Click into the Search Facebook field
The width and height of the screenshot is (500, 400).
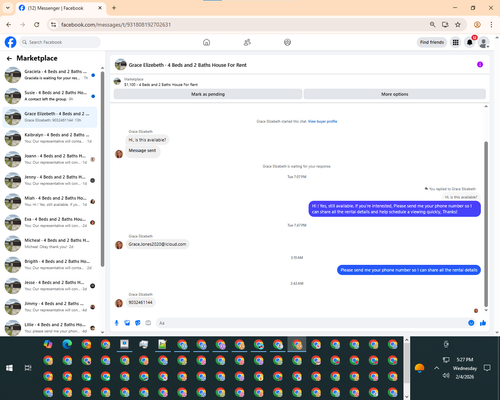pos(60,42)
